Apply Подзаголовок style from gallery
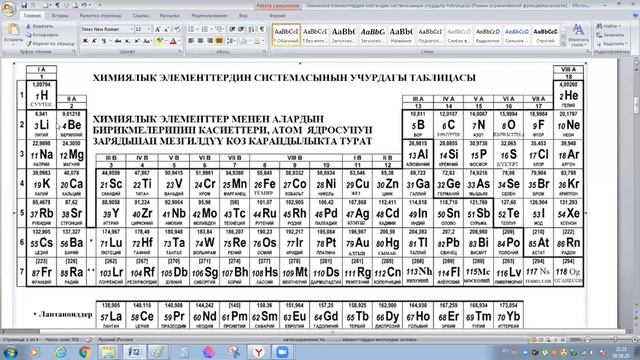This screenshot has height=360, width=640. (x=430, y=35)
